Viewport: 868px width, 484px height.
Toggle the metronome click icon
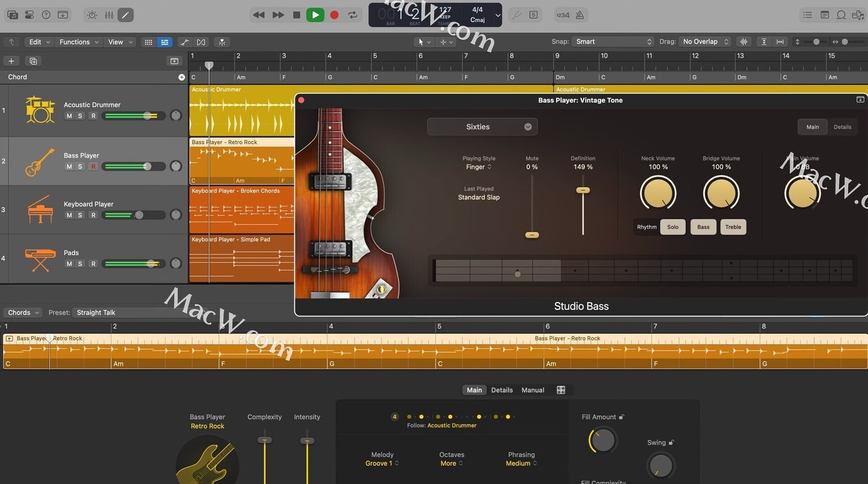[x=580, y=15]
